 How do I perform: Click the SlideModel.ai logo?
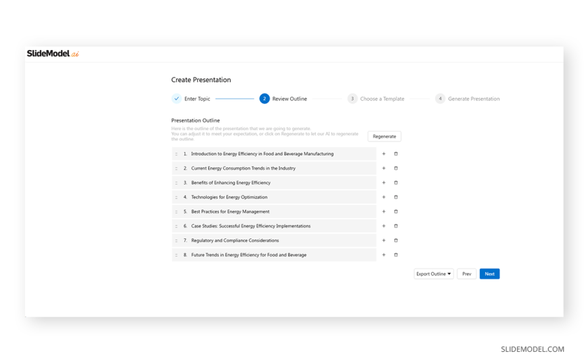coord(53,54)
